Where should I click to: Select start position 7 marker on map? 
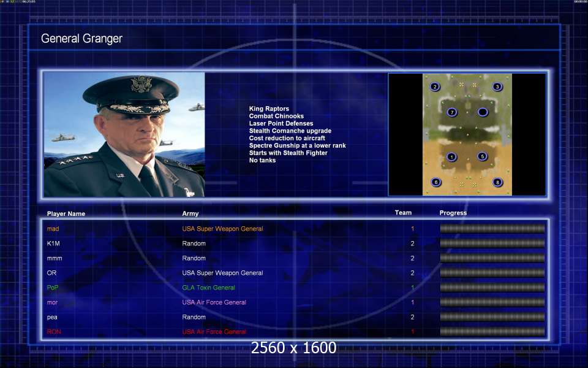pyautogui.click(x=452, y=112)
